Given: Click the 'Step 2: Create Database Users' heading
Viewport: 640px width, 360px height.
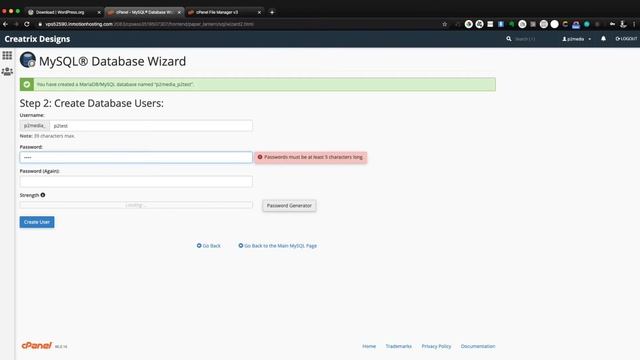Looking at the screenshot, I should click(91, 103).
